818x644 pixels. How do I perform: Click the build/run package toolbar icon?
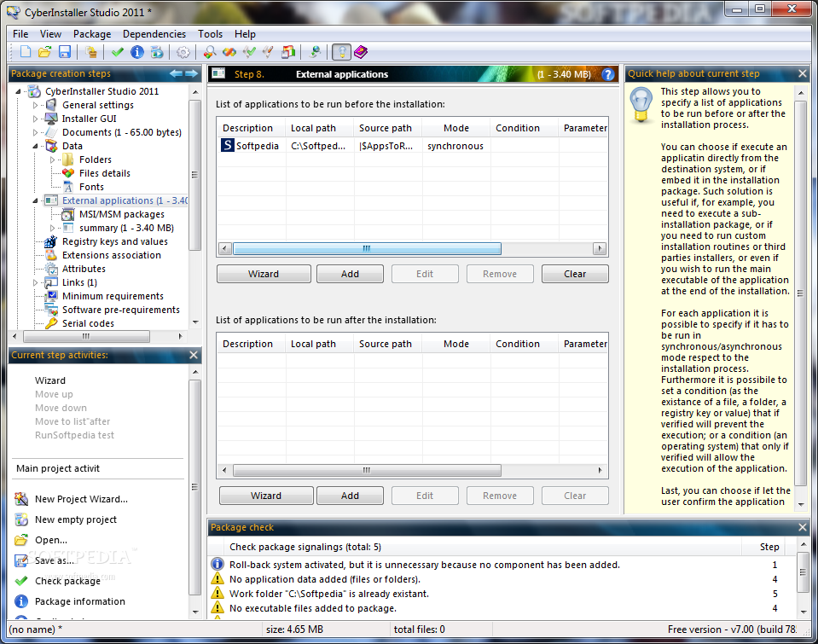coord(157,52)
